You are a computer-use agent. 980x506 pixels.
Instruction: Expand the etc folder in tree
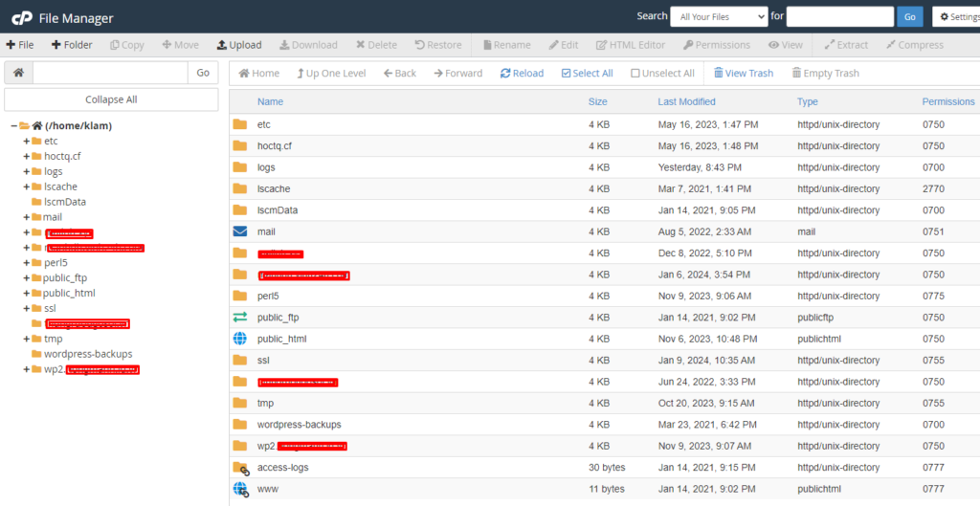point(26,142)
